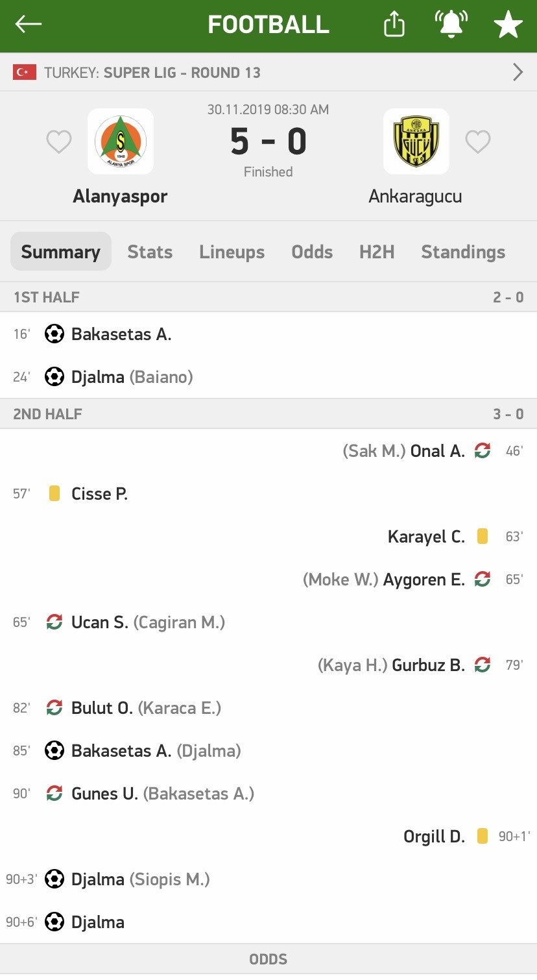Screen dimensions: 537x980
Task: Open the Standings tab
Action: (x=463, y=252)
